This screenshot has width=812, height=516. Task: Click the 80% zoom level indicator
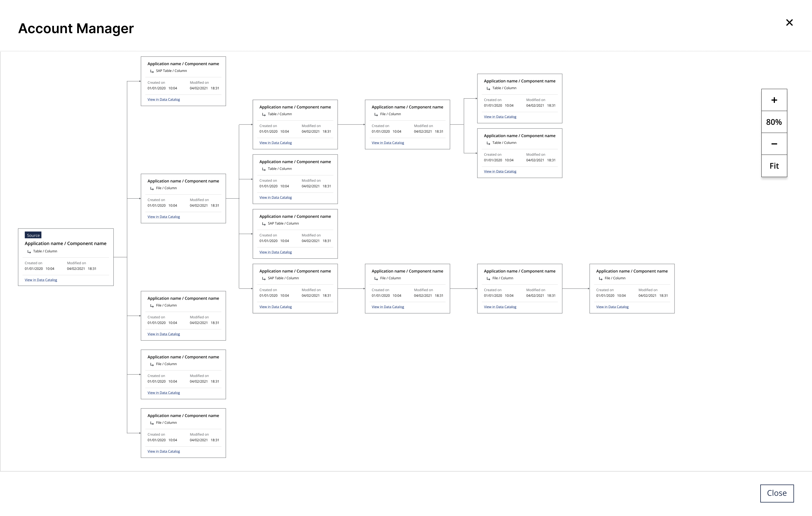coord(774,122)
